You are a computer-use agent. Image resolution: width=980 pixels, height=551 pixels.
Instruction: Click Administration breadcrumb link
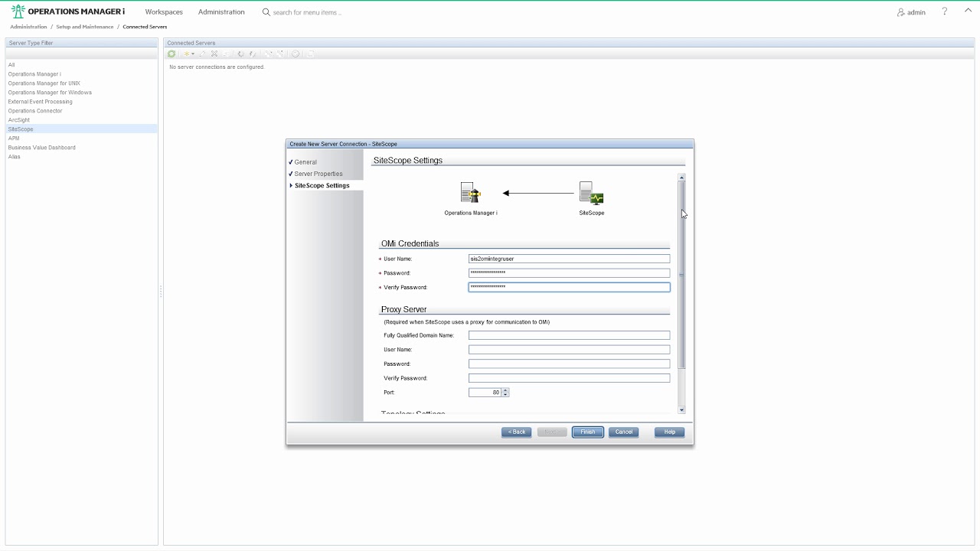[28, 27]
